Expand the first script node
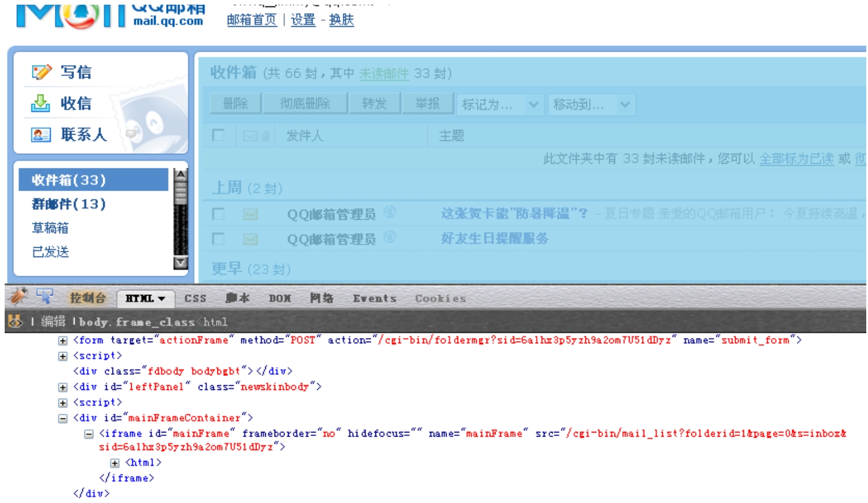Screen dimensions: 868x503 62,356
